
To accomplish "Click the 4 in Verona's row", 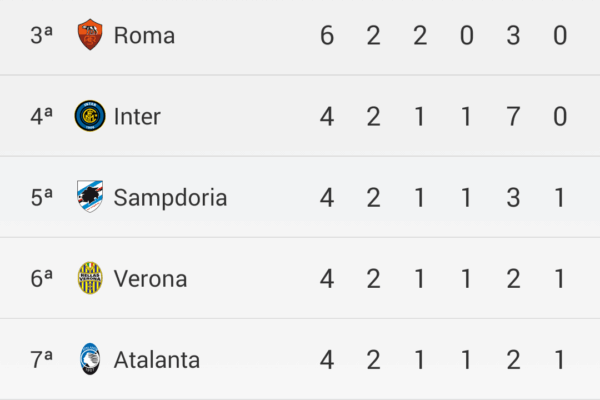I will pos(327,279).
